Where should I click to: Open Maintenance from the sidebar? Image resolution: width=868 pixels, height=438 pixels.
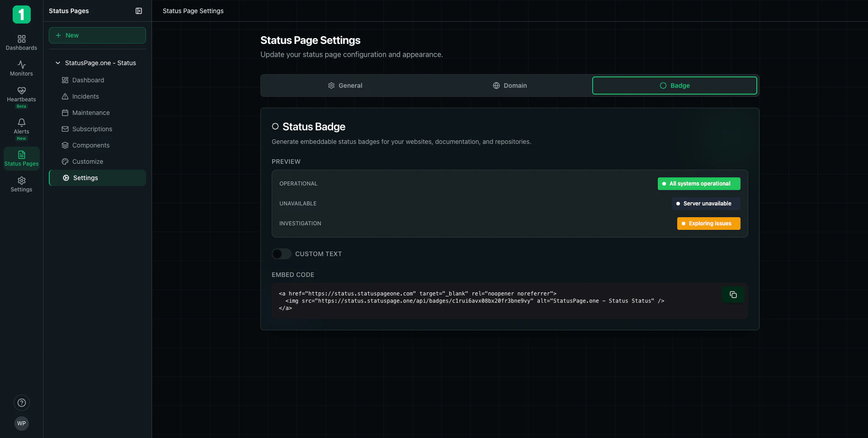click(91, 112)
